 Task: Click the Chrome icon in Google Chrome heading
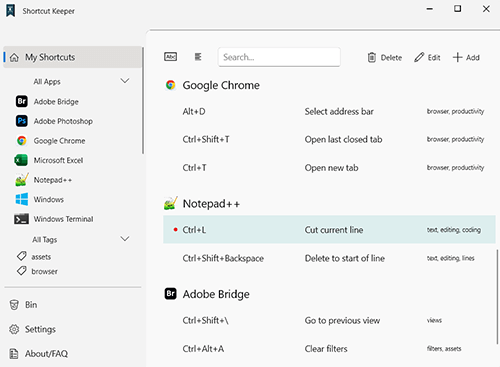(x=171, y=85)
